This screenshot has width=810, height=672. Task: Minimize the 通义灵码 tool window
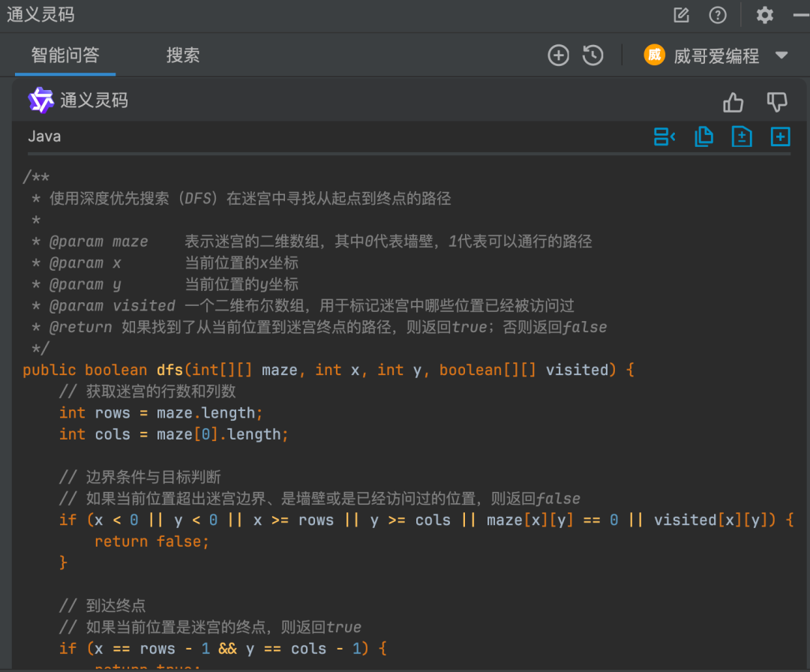click(x=801, y=15)
